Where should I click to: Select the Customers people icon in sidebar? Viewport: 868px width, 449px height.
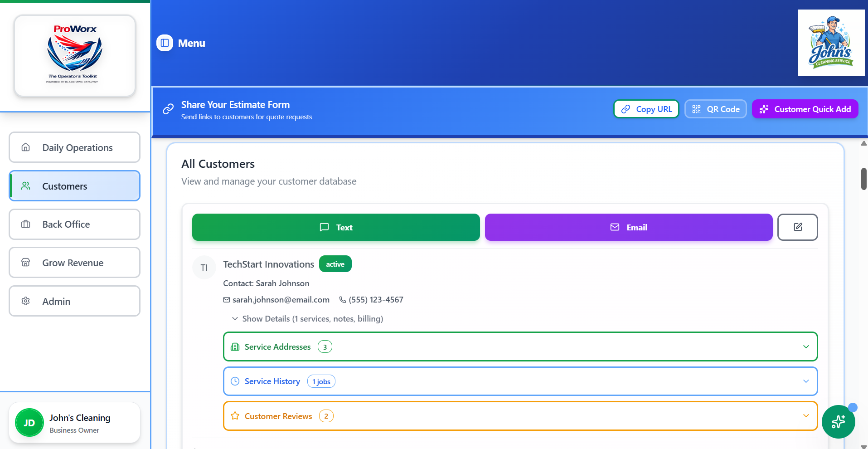[26, 185]
